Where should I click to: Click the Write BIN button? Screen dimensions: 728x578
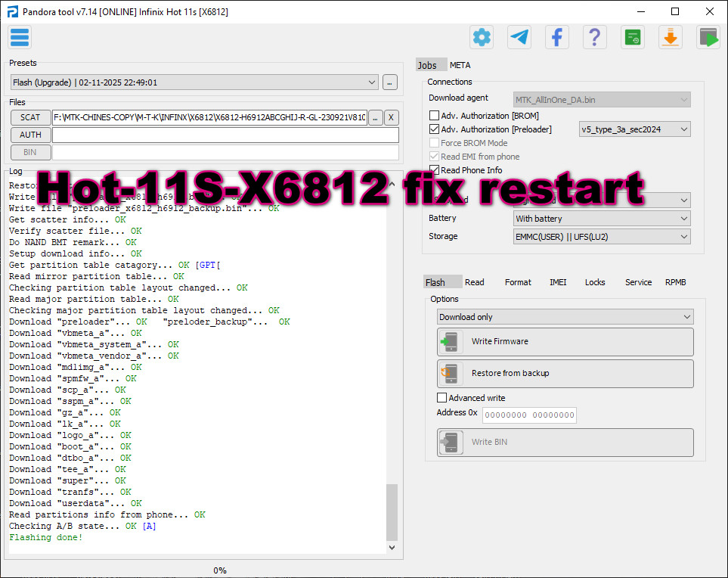click(565, 443)
